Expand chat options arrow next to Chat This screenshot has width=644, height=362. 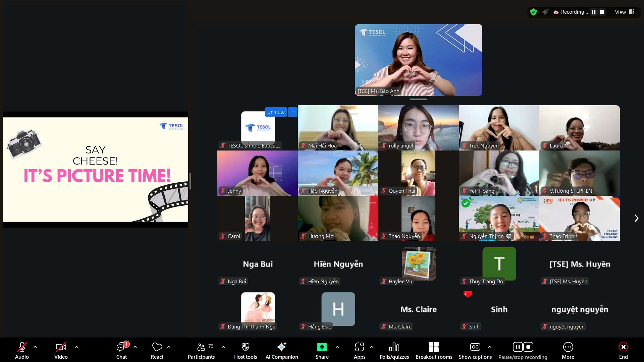click(x=135, y=347)
